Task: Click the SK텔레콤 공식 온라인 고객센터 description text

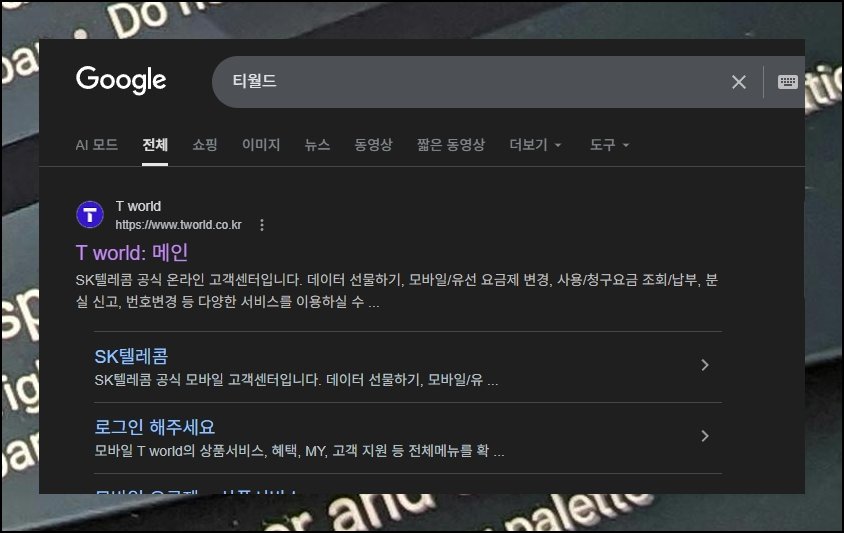Action: (397, 291)
